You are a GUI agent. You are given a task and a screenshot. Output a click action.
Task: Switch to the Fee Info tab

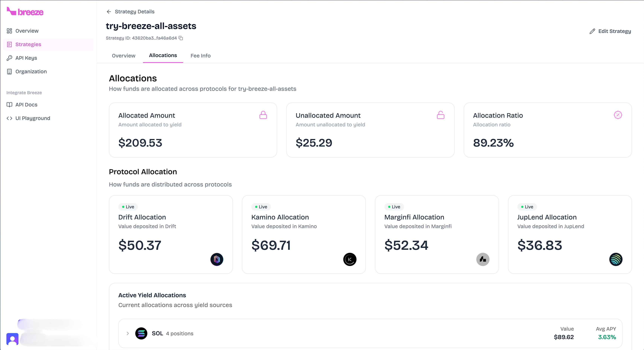200,56
